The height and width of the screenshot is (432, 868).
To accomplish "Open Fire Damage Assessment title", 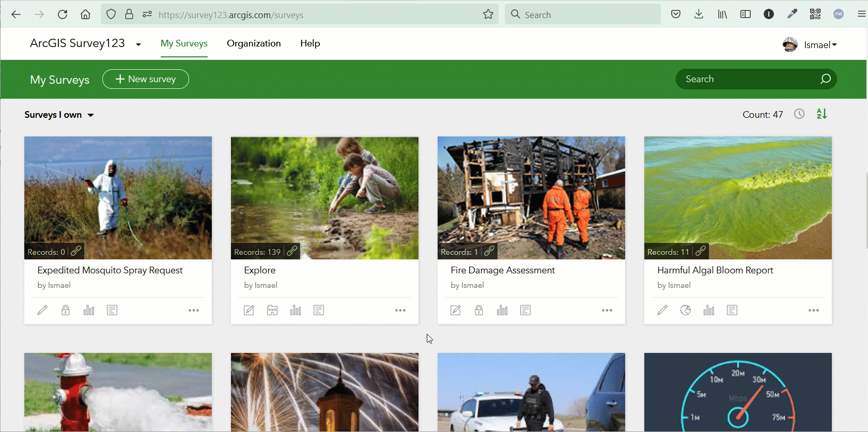I will 503,270.
